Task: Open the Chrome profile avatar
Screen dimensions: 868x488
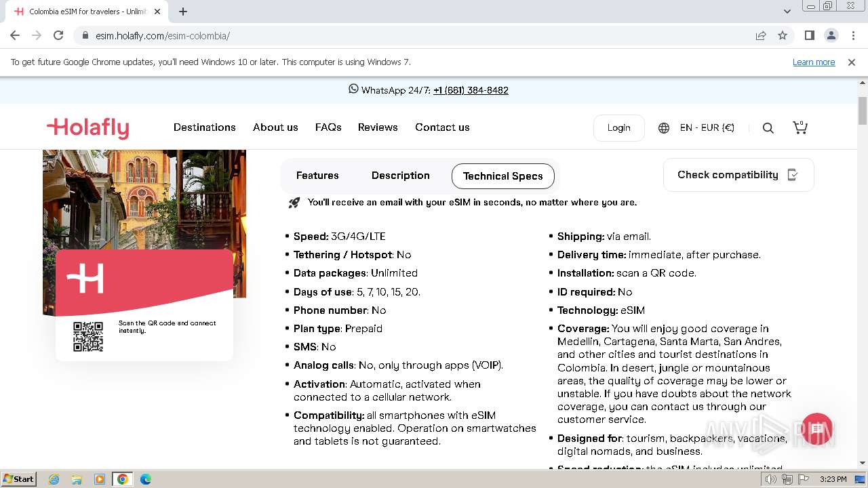Action: coord(831,35)
